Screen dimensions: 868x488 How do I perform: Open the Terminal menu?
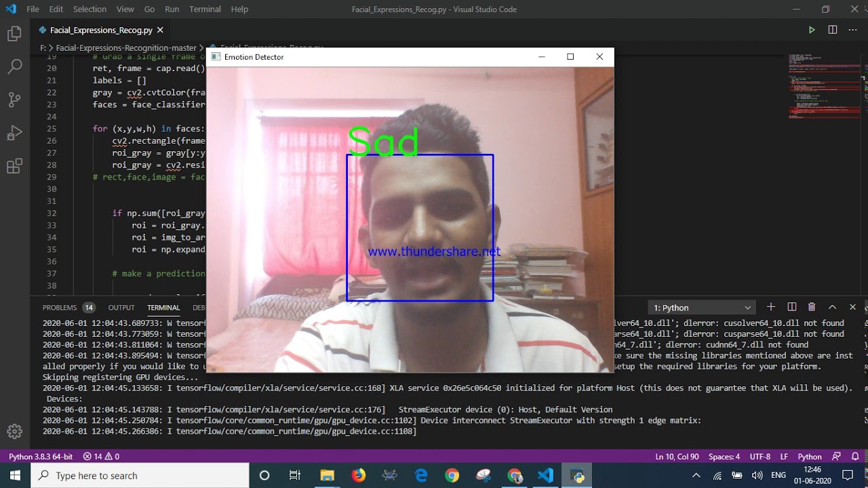coord(205,9)
